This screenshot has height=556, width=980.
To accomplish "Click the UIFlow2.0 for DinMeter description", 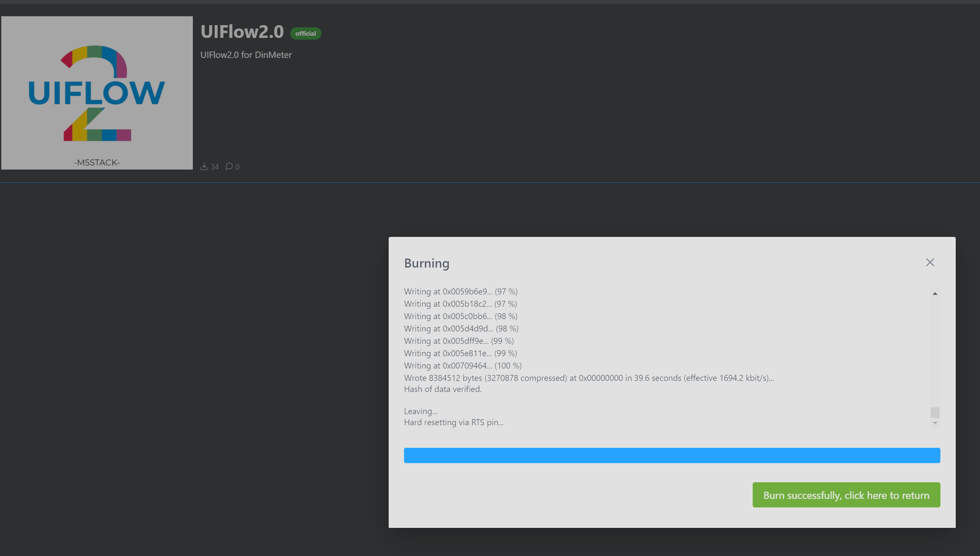I will (x=246, y=55).
